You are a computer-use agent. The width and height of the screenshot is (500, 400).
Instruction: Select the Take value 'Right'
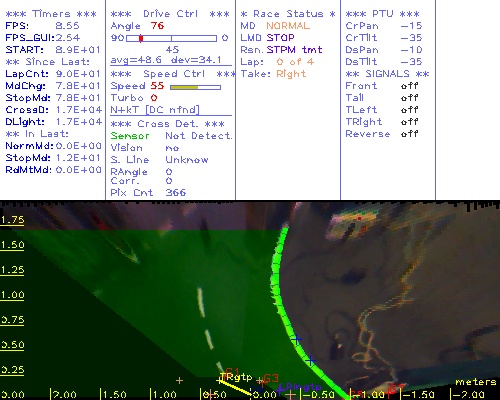click(291, 74)
